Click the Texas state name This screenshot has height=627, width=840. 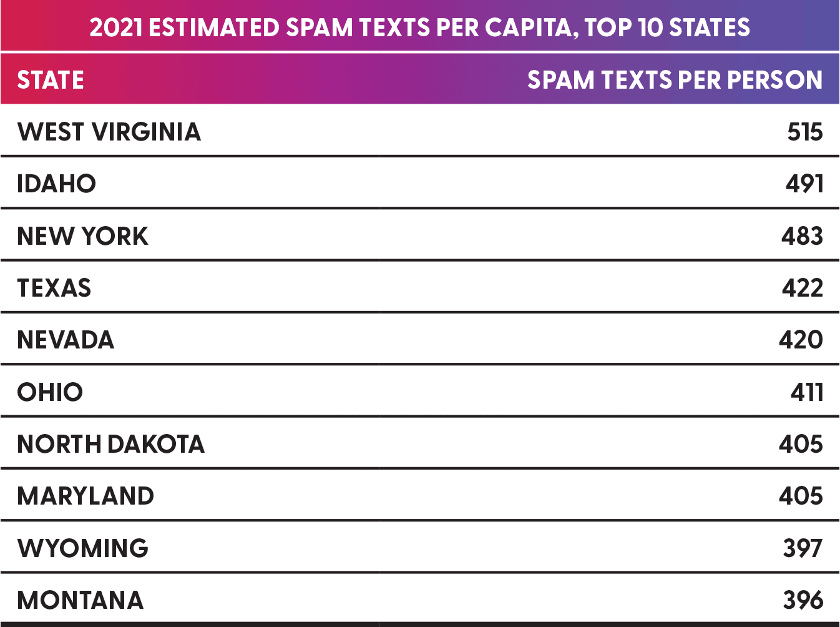point(54,288)
